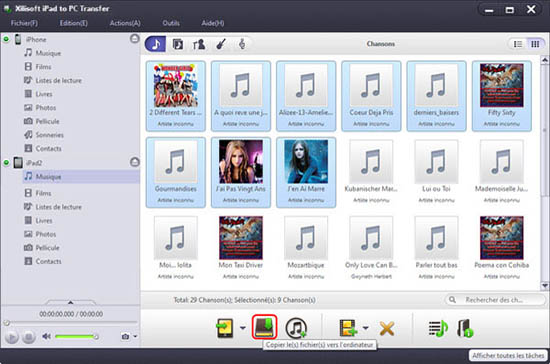This screenshot has width=550, height=364.
Task: Click the orange X delete icon
Action: click(387, 329)
